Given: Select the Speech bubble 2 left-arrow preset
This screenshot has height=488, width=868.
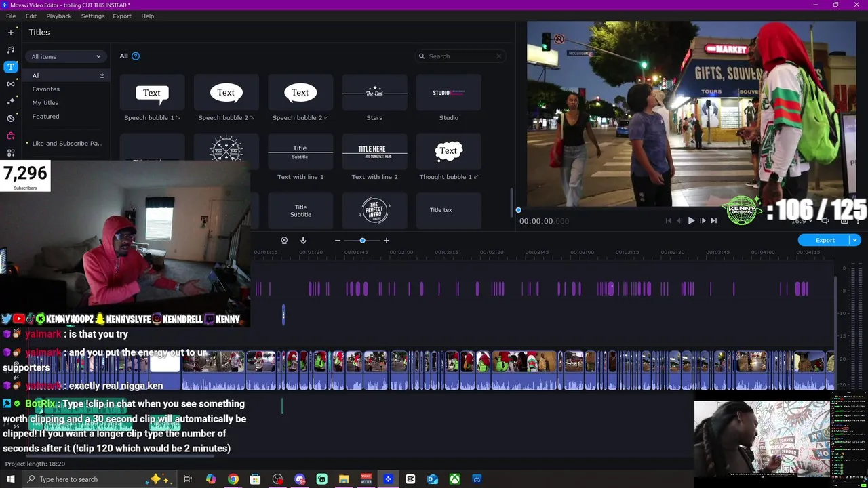Looking at the screenshot, I should pyautogui.click(x=300, y=93).
